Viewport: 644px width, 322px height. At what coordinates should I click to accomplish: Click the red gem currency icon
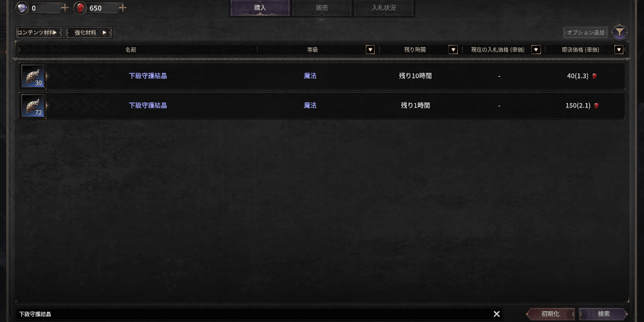coord(80,8)
